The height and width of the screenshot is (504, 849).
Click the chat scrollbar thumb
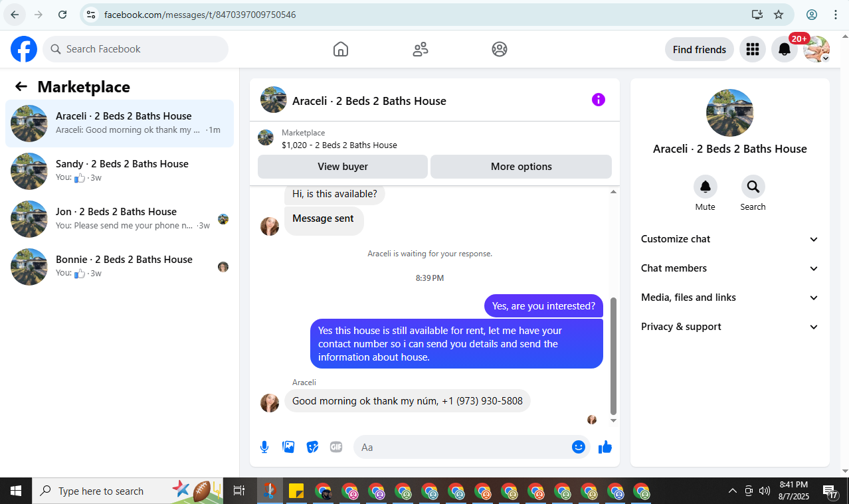[613, 356]
